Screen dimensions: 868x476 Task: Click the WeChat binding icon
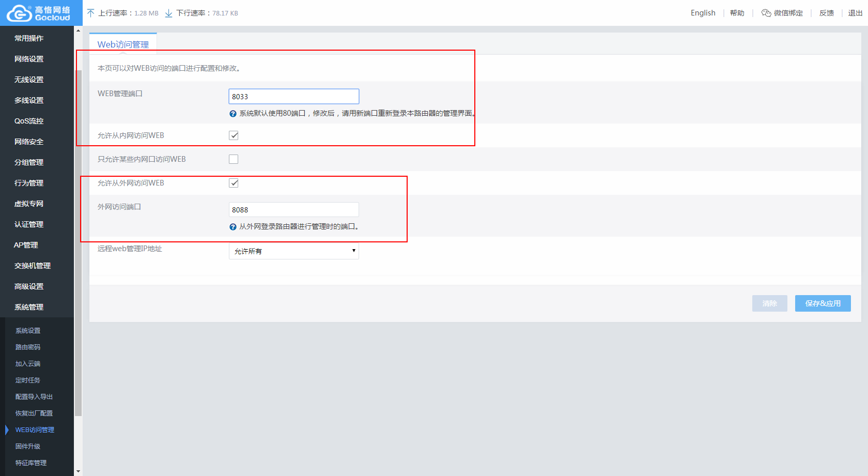(766, 13)
